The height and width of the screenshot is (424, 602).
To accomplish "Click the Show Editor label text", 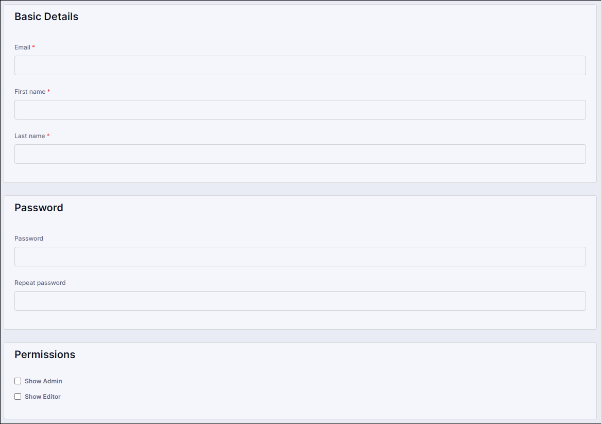I will 43,397.
